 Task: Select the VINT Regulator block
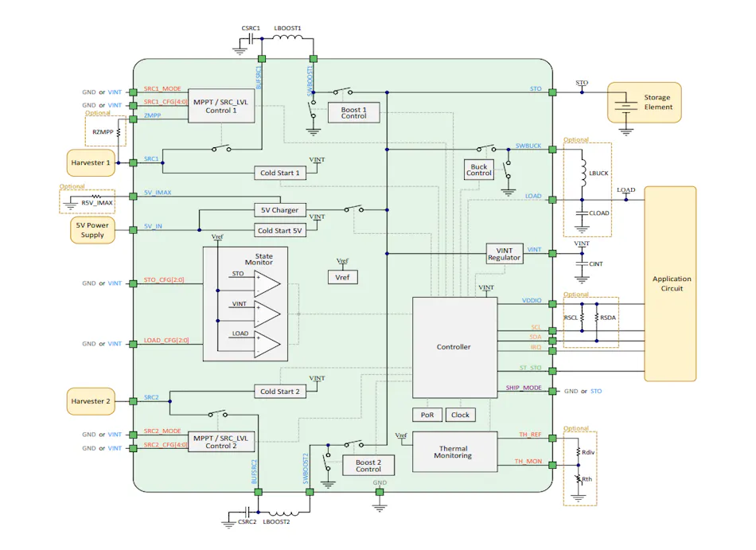pos(505,254)
